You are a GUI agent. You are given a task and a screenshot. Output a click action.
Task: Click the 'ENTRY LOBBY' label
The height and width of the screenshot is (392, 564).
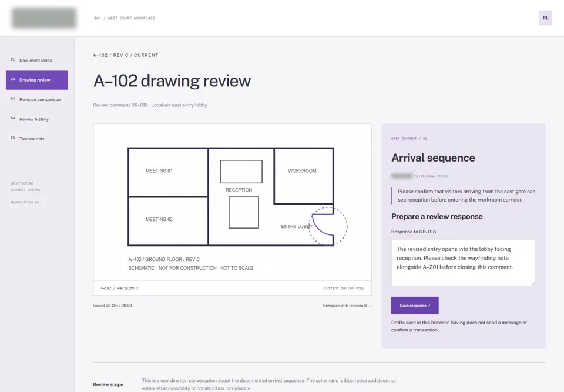click(297, 226)
